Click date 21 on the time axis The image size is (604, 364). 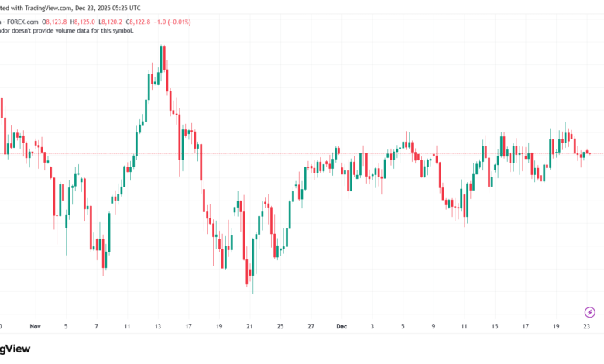point(249,327)
